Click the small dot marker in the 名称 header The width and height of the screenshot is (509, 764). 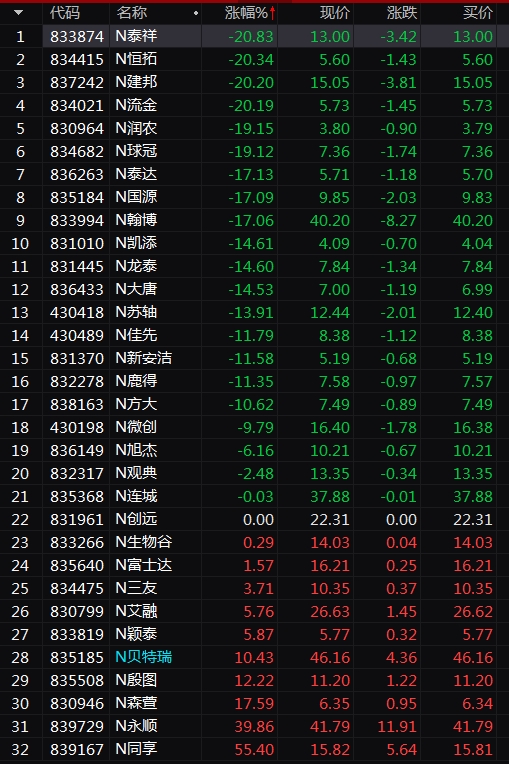pos(196,13)
